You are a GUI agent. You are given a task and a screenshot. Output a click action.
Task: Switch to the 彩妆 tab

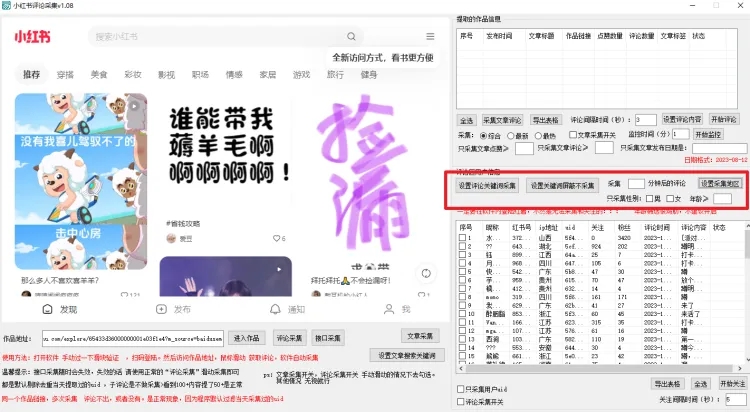point(132,75)
